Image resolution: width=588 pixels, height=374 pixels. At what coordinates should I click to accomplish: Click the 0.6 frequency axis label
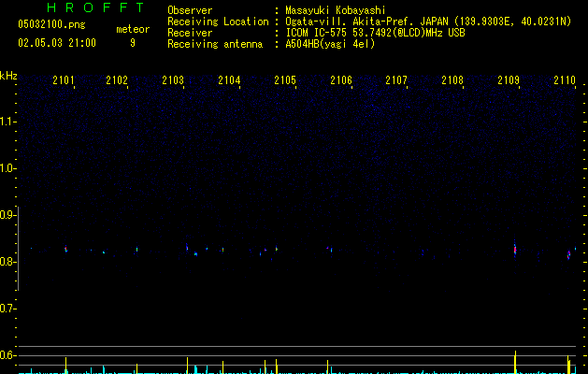7,355
